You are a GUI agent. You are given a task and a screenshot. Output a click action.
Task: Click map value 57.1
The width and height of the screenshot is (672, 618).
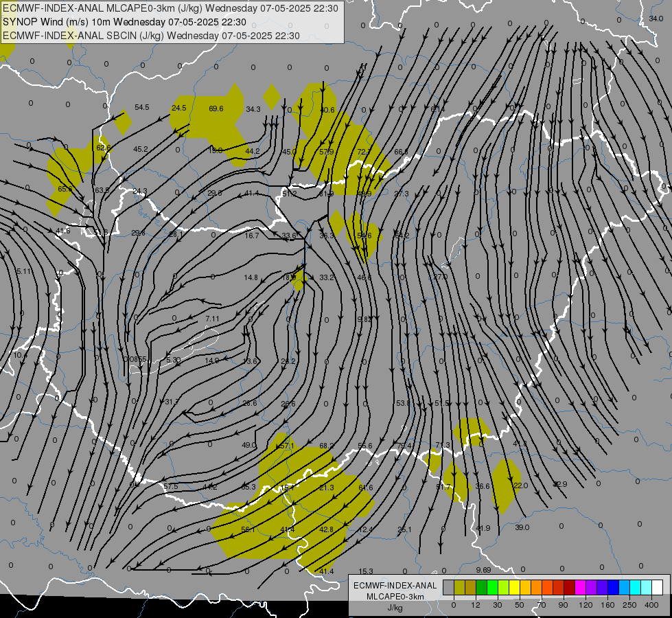287,446
